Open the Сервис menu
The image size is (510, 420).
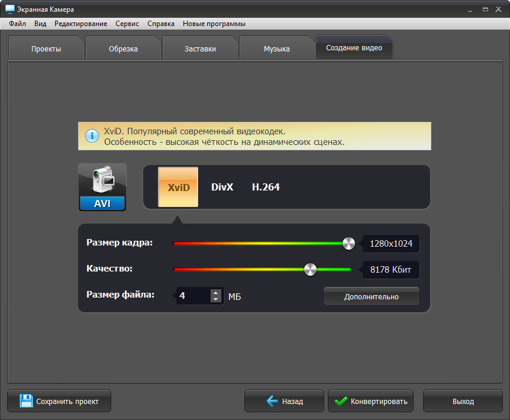point(127,24)
